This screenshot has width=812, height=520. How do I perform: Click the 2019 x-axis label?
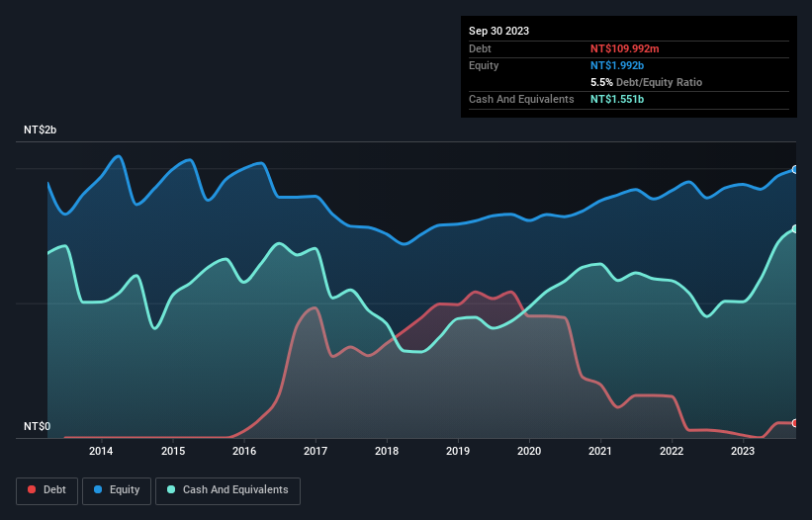pyautogui.click(x=458, y=451)
